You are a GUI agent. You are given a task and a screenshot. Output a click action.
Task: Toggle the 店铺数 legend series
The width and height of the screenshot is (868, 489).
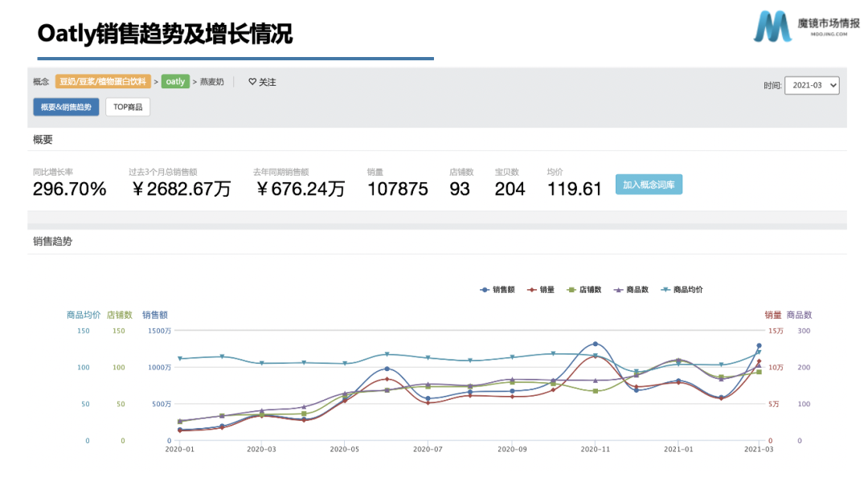click(584, 290)
